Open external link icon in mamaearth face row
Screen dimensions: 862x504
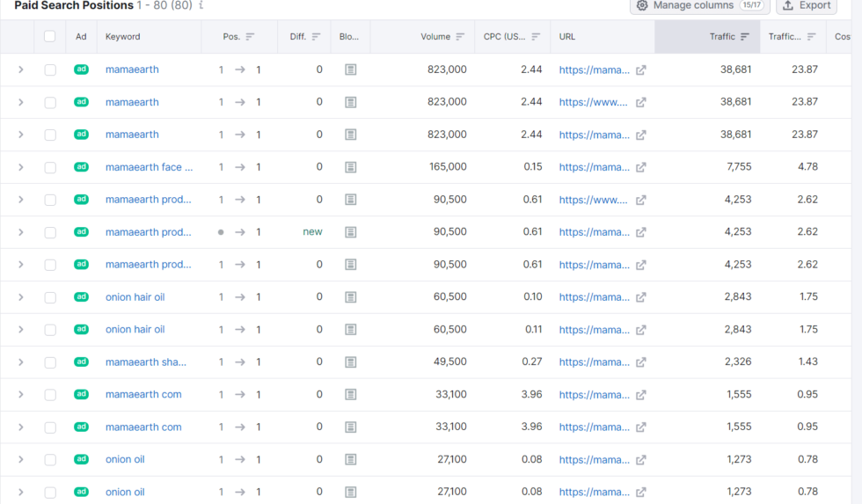coord(640,167)
